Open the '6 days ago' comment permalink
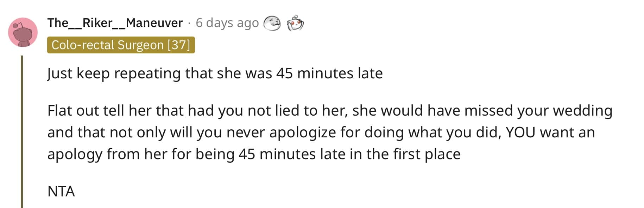 click(x=227, y=23)
